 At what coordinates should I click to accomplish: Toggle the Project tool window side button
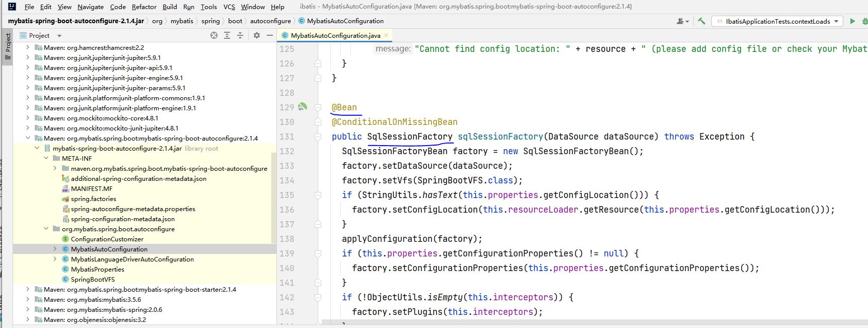click(8, 46)
